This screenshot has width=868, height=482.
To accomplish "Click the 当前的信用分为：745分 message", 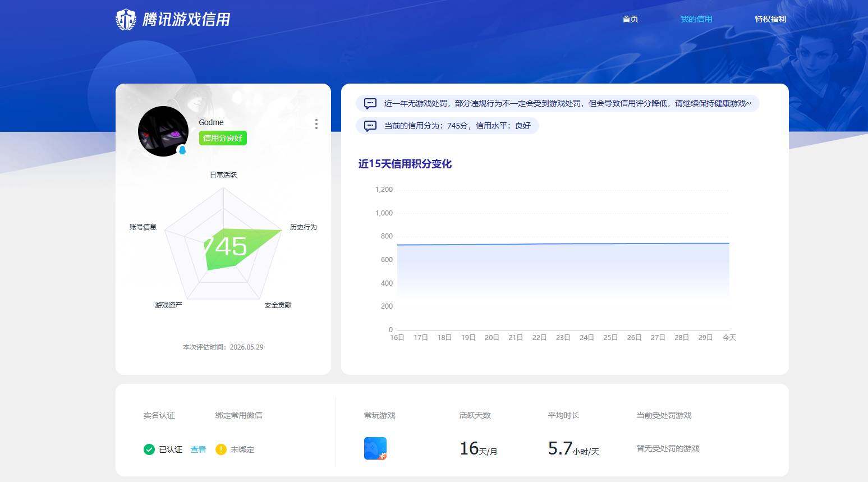I will (447, 126).
